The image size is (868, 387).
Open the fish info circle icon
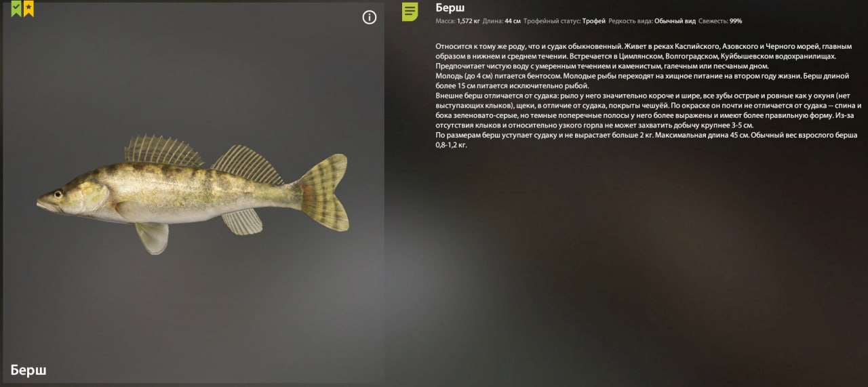[x=370, y=18]
